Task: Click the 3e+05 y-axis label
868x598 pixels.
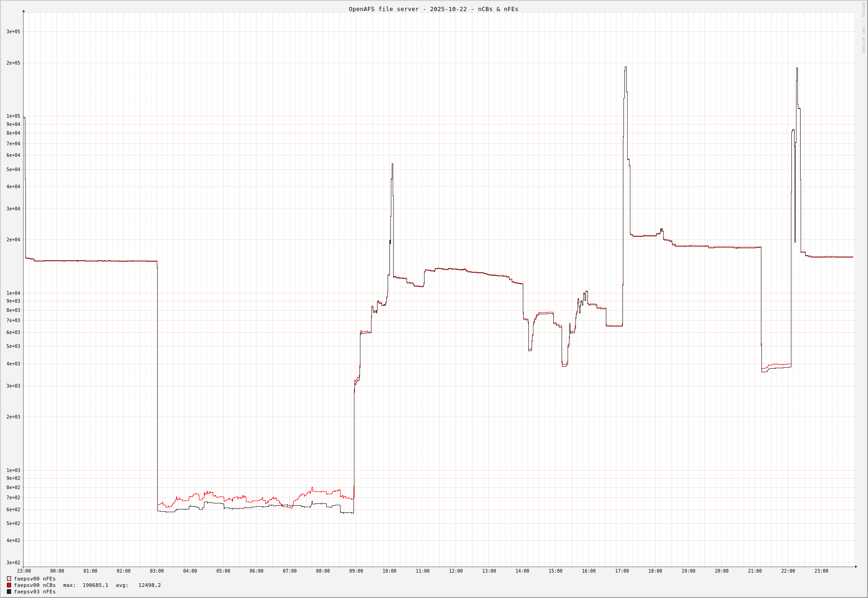Action: click(x=13, y=32)
